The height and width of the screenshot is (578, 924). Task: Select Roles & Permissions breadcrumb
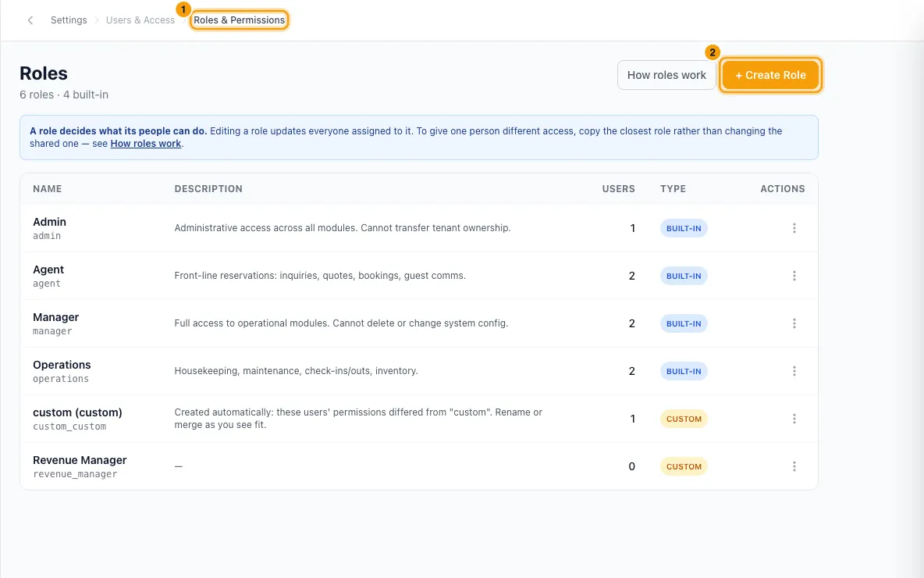click(x=240, y=20)
